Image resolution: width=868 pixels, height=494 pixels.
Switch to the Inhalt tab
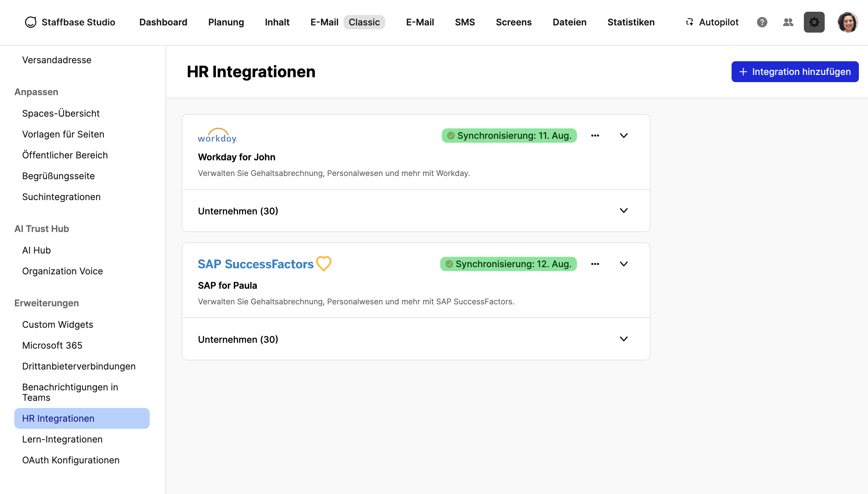[277, 22]
